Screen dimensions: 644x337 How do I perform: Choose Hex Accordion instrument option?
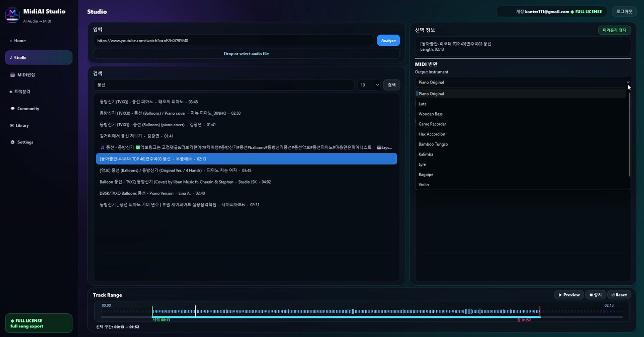521,134
